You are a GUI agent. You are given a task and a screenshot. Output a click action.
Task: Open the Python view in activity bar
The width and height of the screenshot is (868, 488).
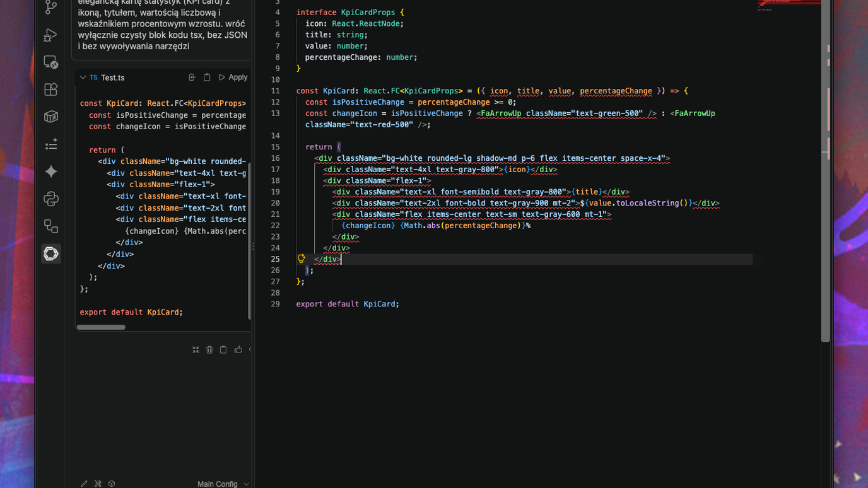(x=51, y=199)
